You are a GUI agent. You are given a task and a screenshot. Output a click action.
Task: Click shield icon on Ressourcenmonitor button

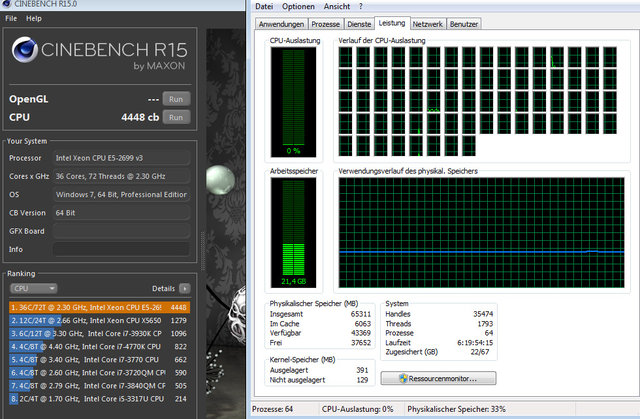pyautogui.click(x=403, y=378)
